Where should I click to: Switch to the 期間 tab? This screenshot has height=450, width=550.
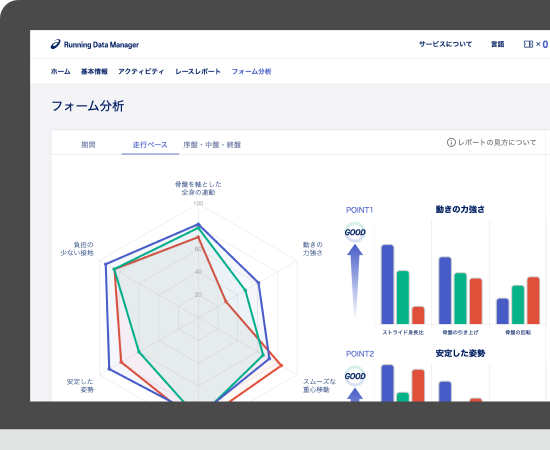point(88,145)
